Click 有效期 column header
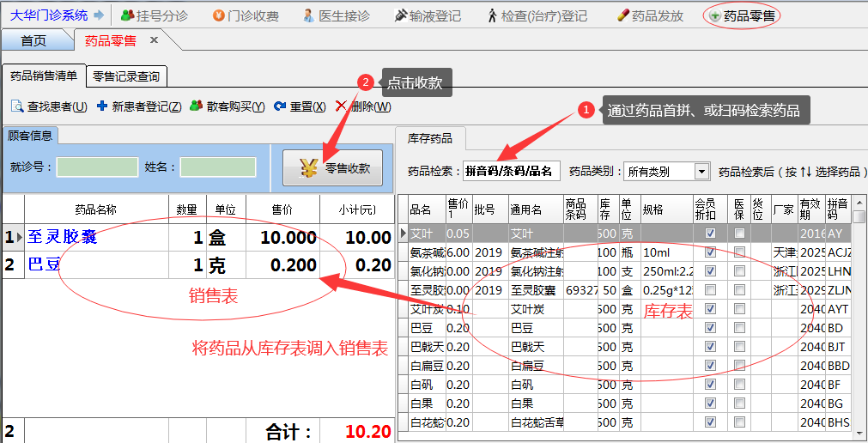 [810, 209]
